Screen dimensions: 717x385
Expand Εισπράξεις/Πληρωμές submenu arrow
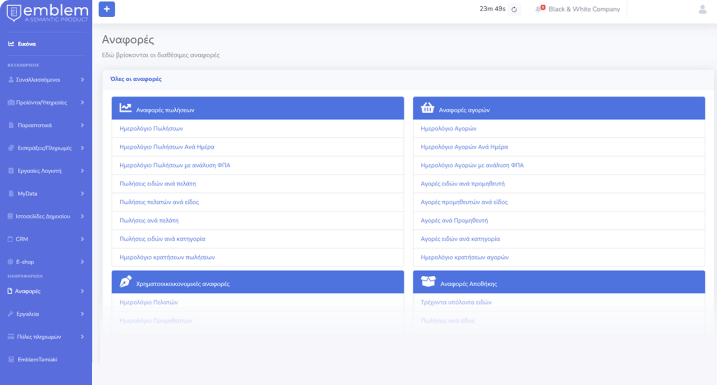coord(82,148)
